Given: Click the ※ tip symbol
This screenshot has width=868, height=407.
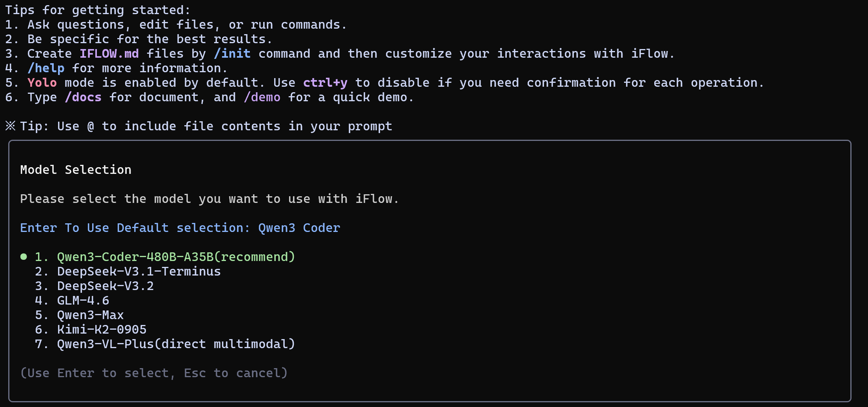Looking at the screenshot, I should (x=10, y=126).
